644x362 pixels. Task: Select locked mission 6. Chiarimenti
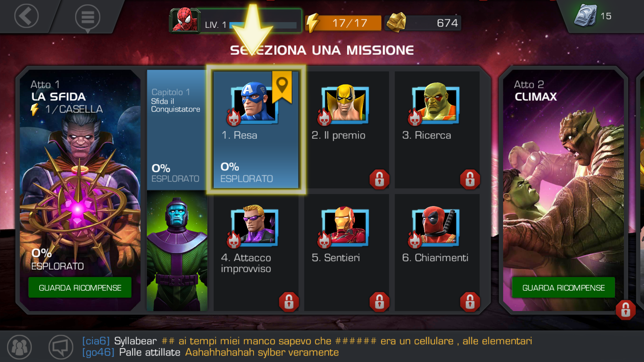pos(437,252)
